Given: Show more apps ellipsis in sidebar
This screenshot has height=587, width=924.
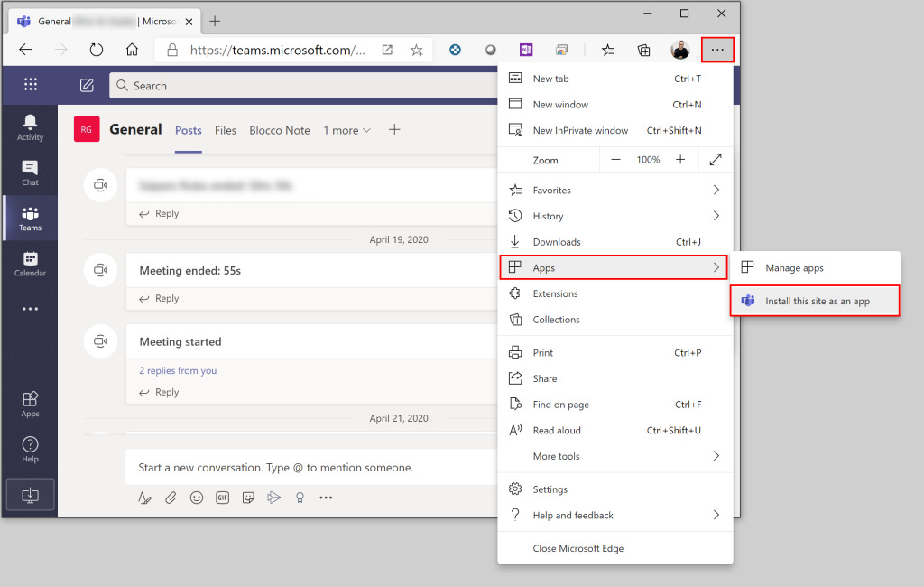Looking at the screenshot, I should coord(30,309).
